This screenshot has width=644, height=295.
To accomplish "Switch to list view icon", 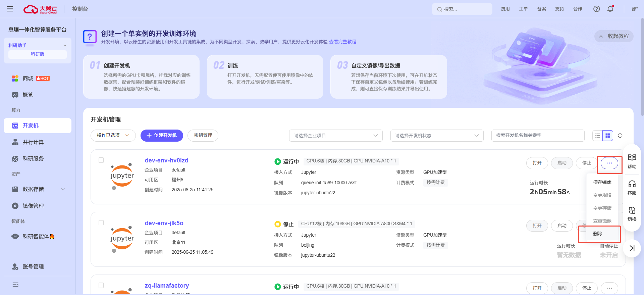I will pos(597,136).
